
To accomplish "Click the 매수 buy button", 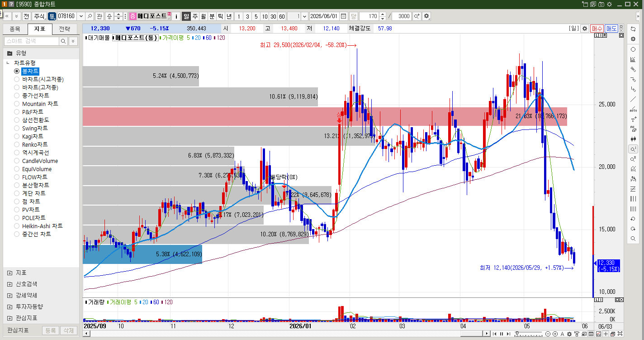I will 597,29.
